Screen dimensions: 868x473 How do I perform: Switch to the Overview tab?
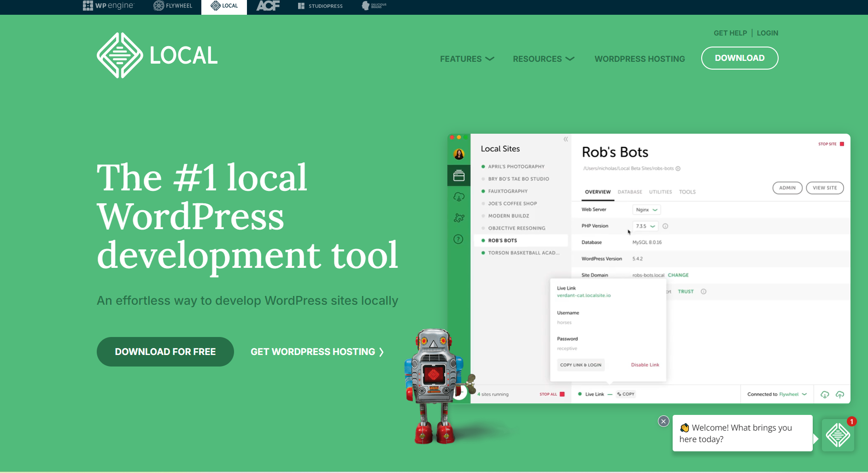598,192
